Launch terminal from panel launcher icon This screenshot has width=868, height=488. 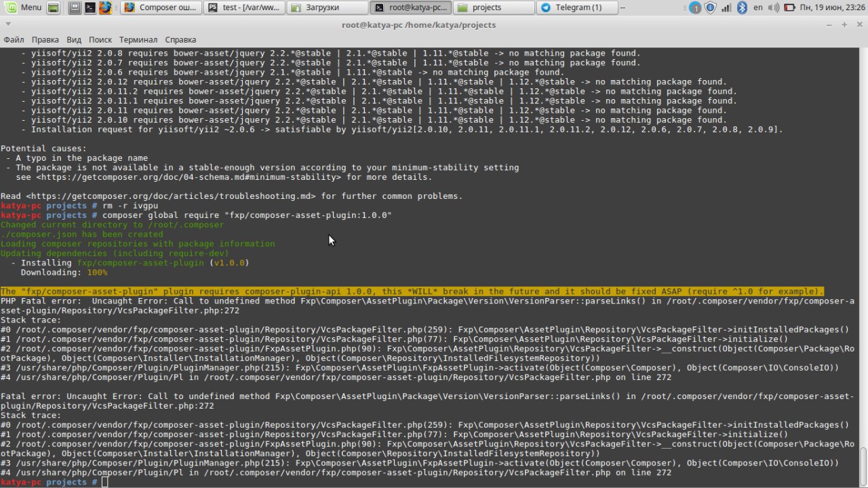pyautogui.click(x=90, y=8)
